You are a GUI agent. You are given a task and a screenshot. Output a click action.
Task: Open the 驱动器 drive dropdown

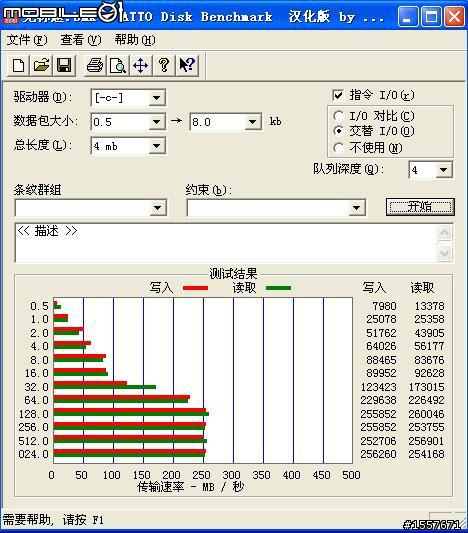click(x=157, y=98)
